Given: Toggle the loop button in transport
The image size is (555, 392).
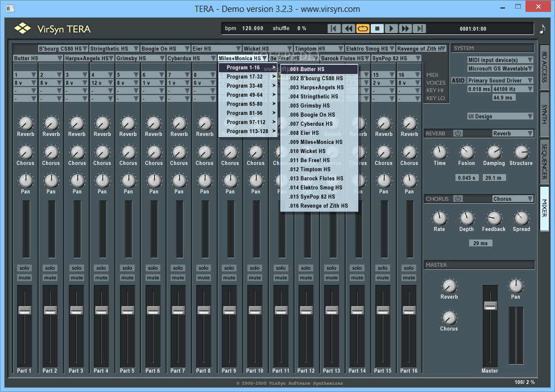Looking at the screenshot, I should pyautogui.click(x=363, y=28).
